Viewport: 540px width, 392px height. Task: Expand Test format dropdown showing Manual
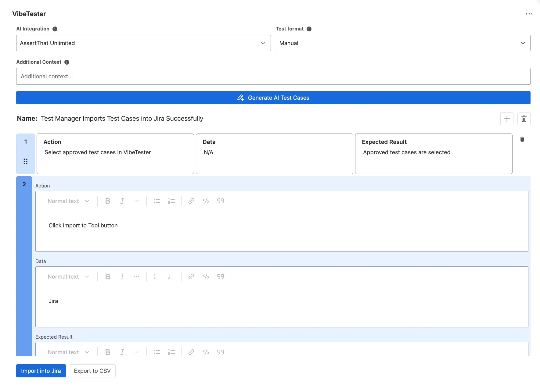tap(403, 43)
